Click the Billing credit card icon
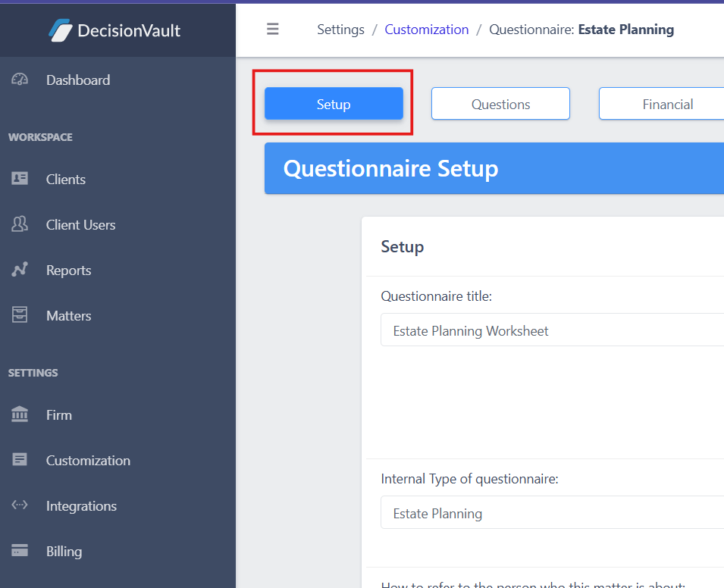 (20, 551)
